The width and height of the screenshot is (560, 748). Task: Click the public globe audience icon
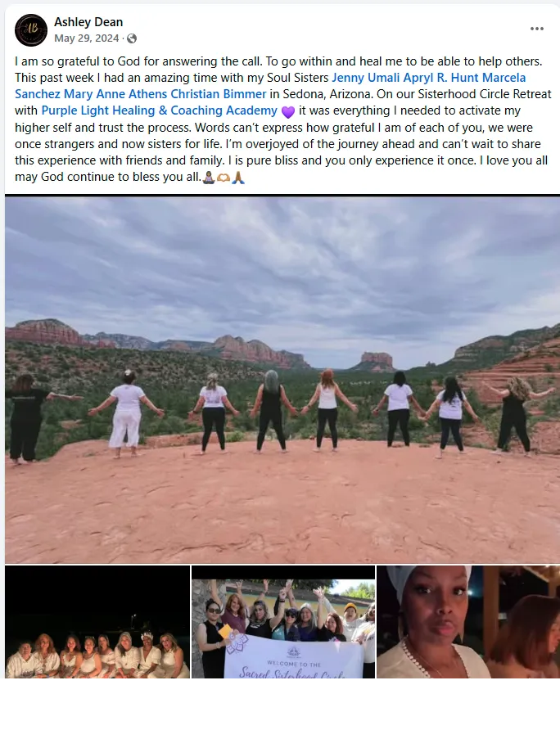point(132,38)
